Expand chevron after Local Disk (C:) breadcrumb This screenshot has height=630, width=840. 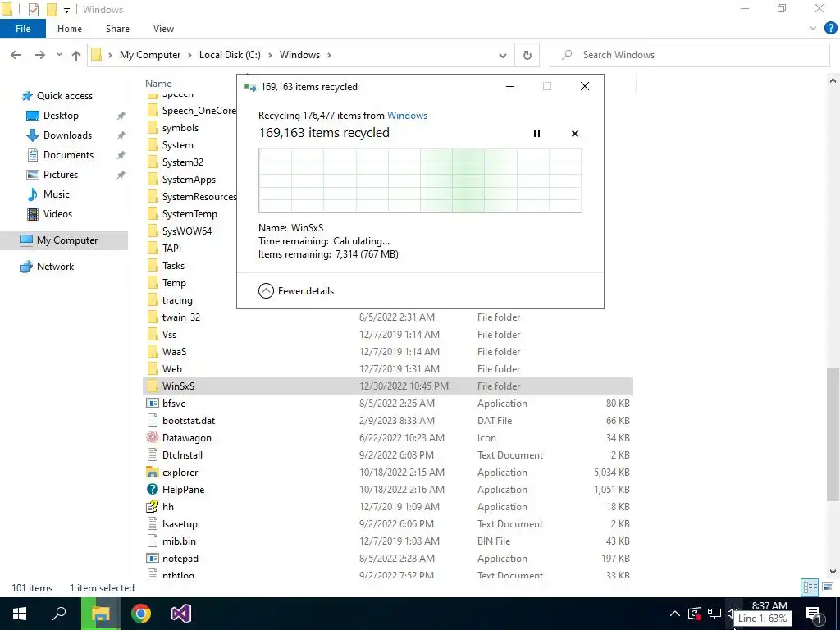pos(270,55)
